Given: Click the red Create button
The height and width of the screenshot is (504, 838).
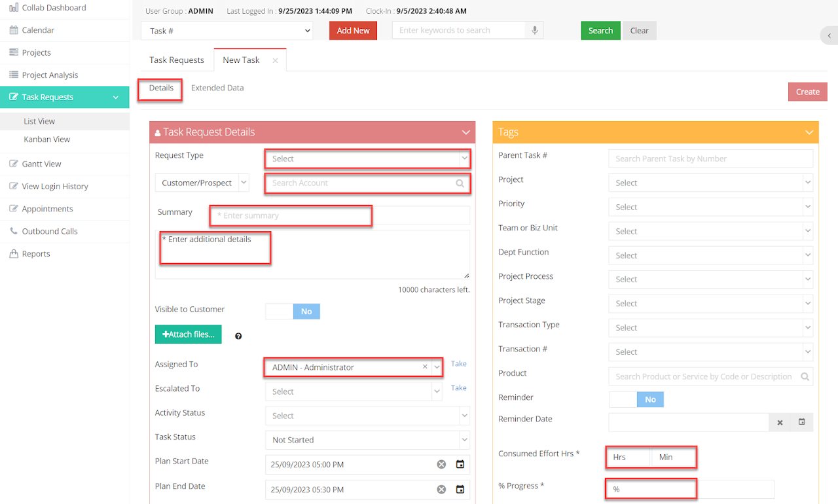Looking at the screenshot, I should [807, 92].
